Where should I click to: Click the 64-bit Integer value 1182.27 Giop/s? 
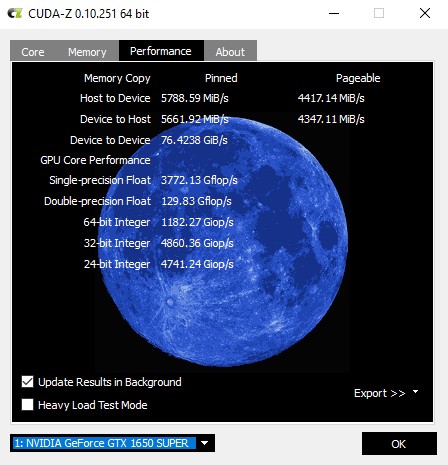(197, 222)
